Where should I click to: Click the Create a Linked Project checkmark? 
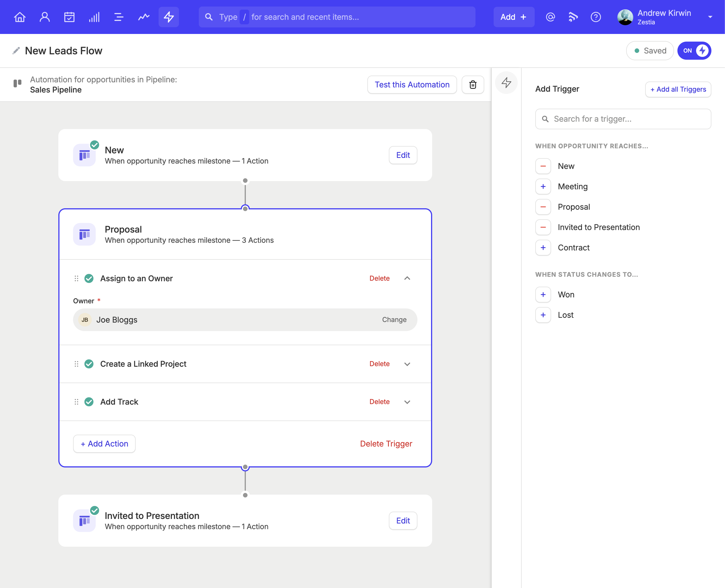pos(89,364)
